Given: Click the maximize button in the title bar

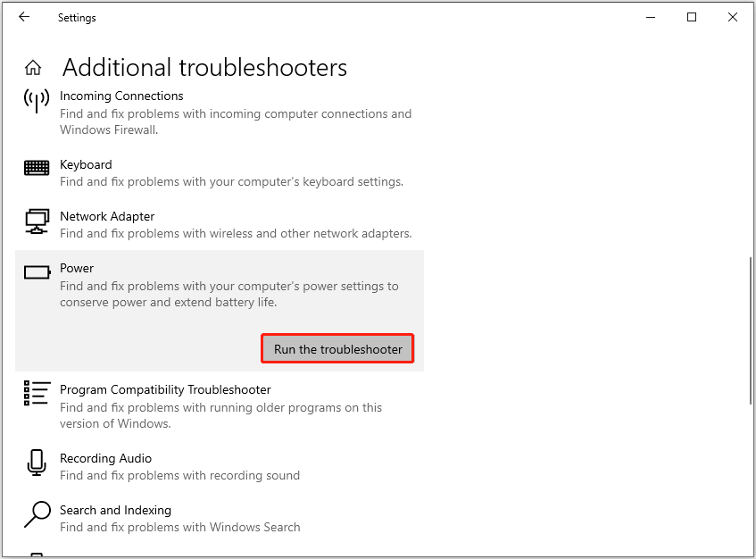Looking at the screenshot, I should 691,17.
